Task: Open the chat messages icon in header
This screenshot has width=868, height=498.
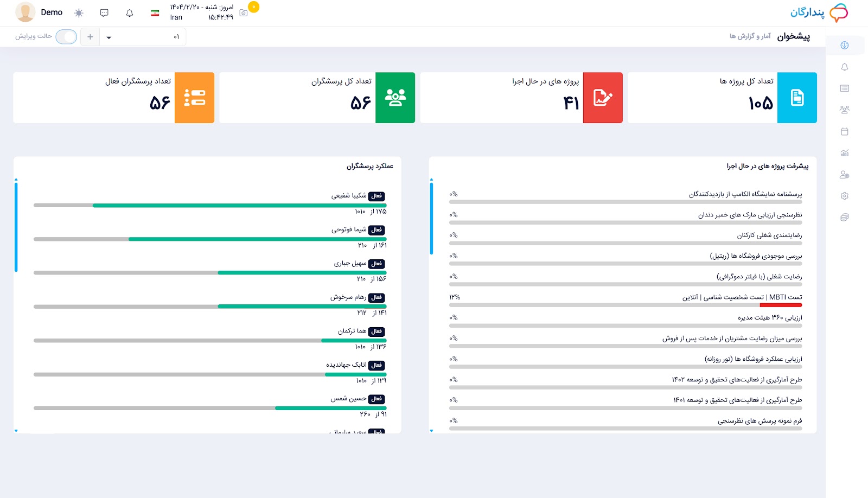Action: (x=104, y=13)
